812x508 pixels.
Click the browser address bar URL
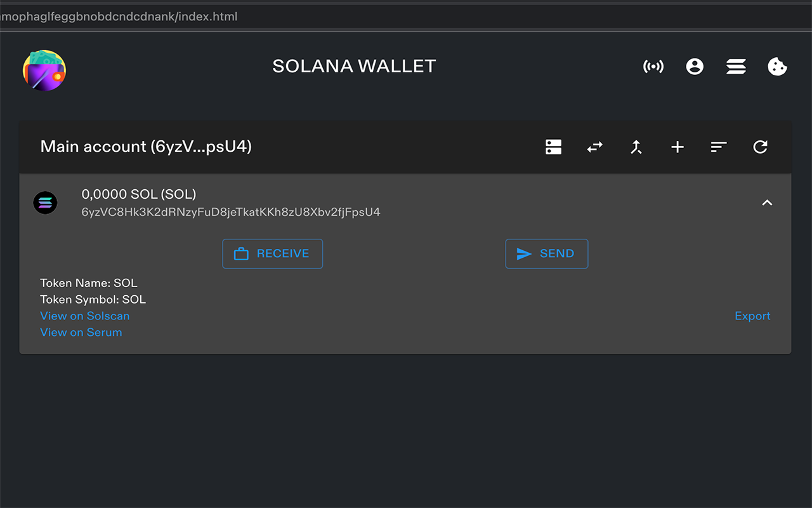[119, 17]
